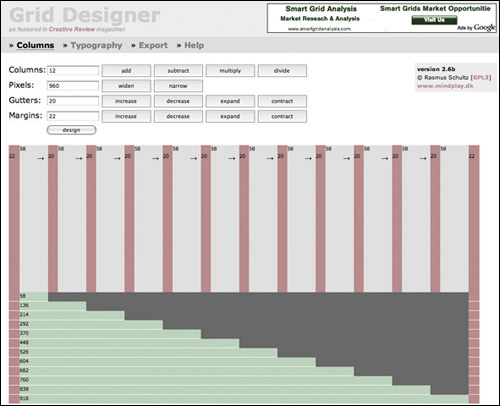Open the Smart Grid Analysis ad
The height and width of the screenshot is (406, 500).
pos(321,9)
